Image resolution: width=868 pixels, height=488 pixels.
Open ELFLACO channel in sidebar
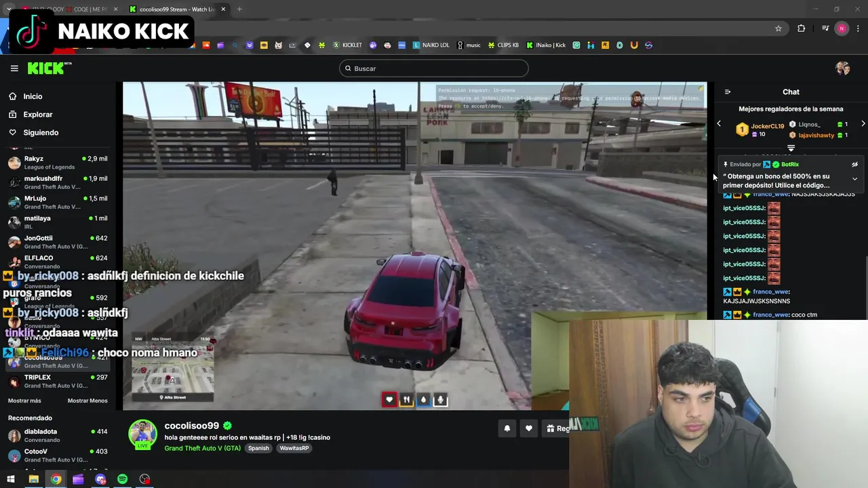(x=57, y=262)
